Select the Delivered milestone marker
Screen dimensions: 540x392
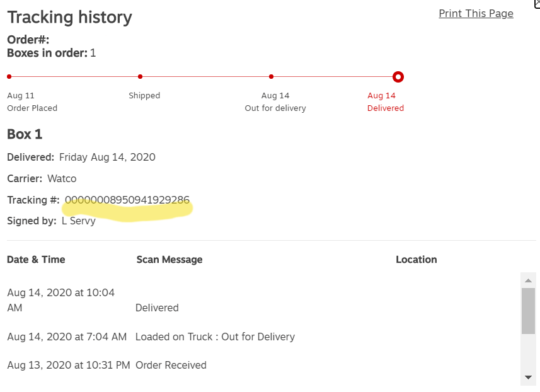click(398, 76)
